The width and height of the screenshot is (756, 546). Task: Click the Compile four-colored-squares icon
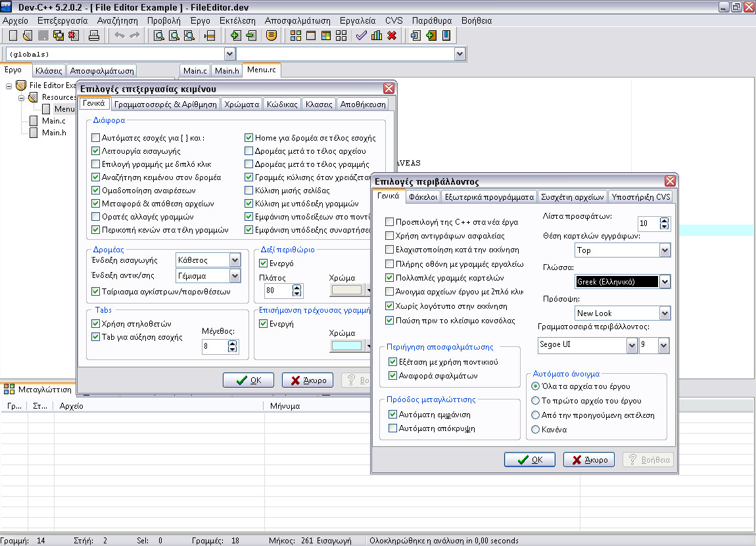click(x=296, y=35)
